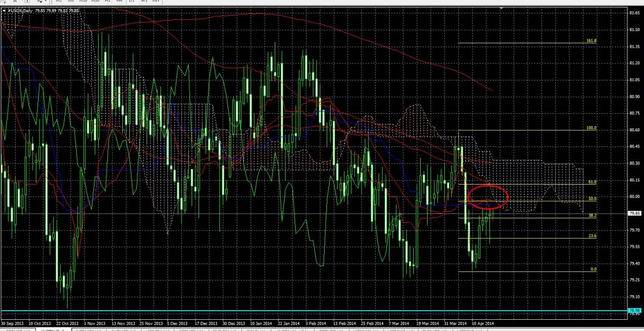
Task: Click the 81.20 value on the price scale
Action: coord(633,63)
